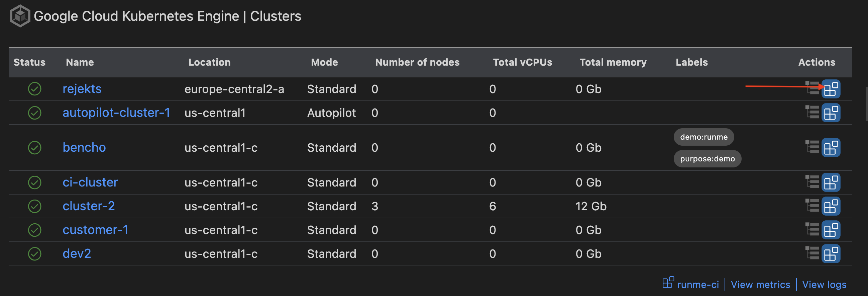This screenshot has height=296, width=868.
Task: Click the green status check for cluster-2
Action: (x=35, y=206)
